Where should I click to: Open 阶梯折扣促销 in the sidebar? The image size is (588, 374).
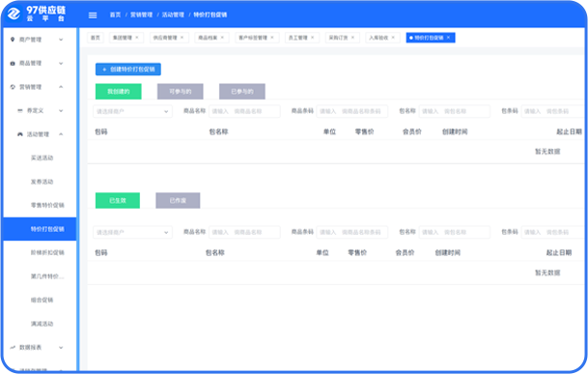[x=47, y=252]
